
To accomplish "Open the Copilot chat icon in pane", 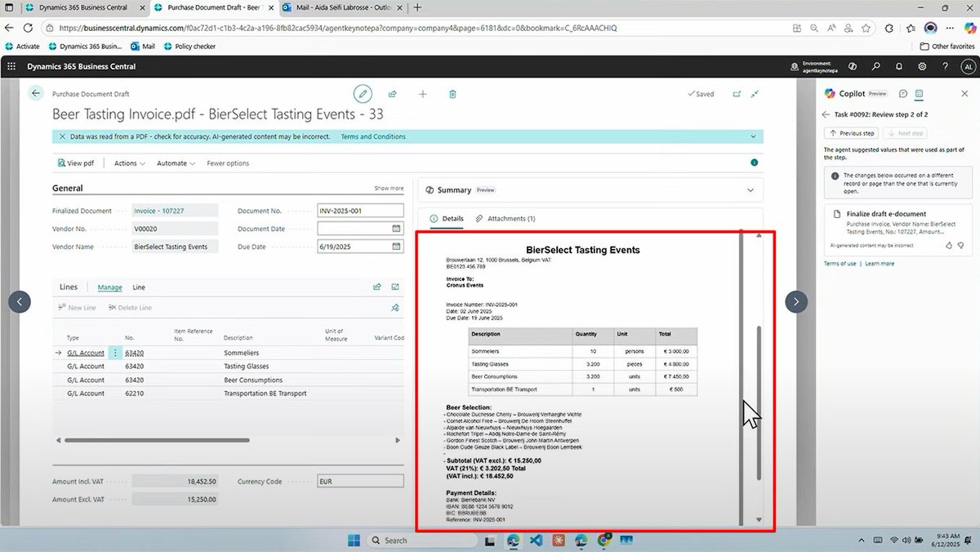I will coord(903,94).
